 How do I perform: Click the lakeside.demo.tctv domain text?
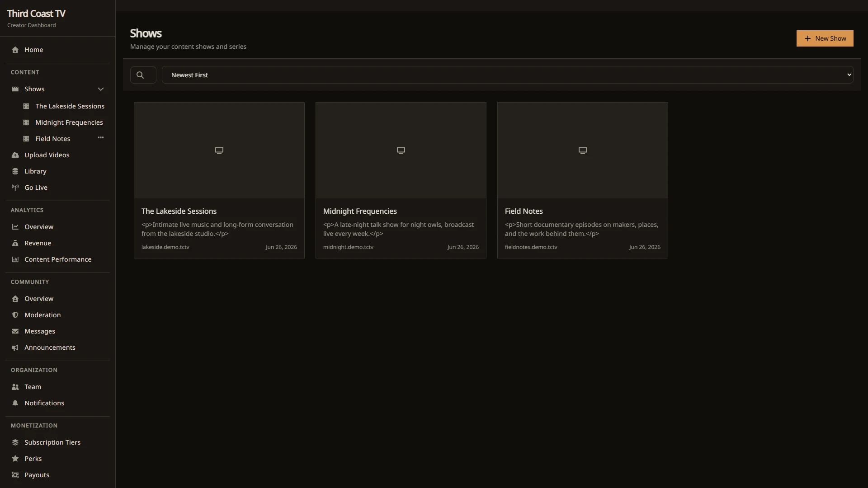tap(165, 247)
